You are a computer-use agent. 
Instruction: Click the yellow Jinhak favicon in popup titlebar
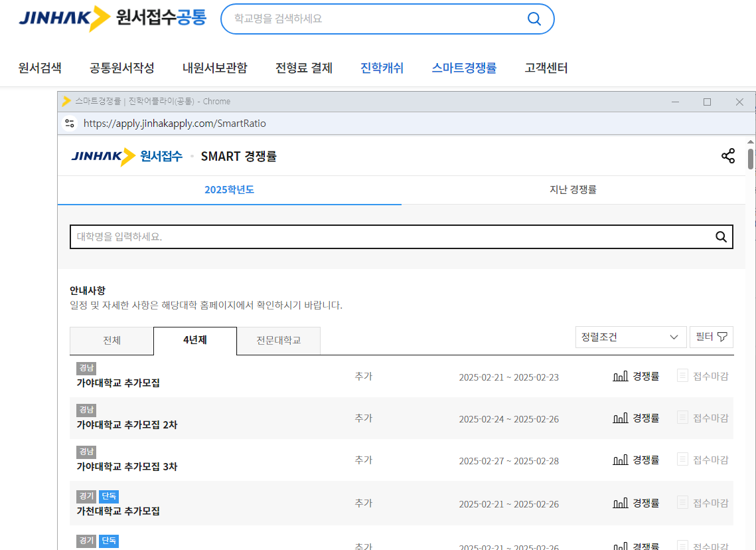click(66, 102)
